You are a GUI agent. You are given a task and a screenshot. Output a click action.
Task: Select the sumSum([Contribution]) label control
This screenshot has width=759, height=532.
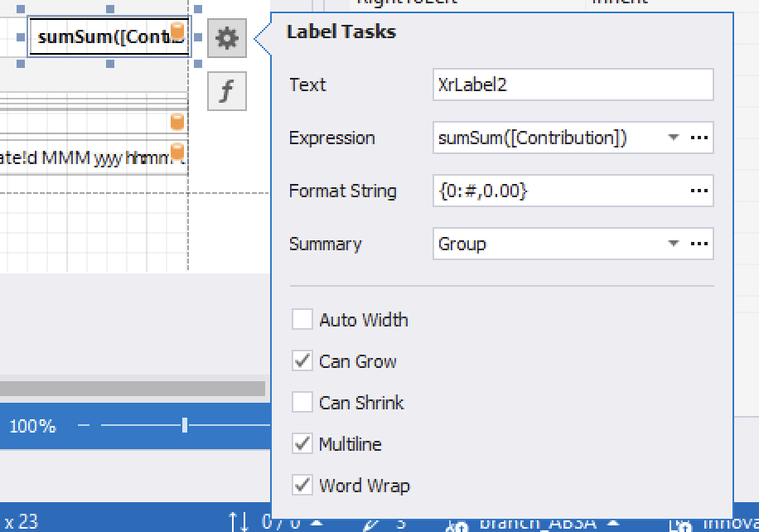(99, 37)
